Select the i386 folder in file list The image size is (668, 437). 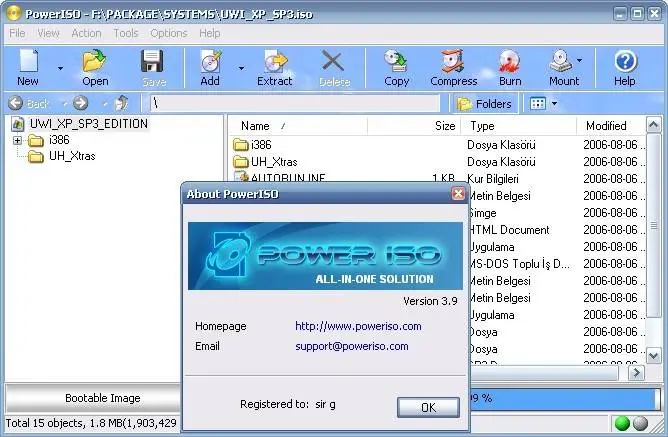point(261,145)
